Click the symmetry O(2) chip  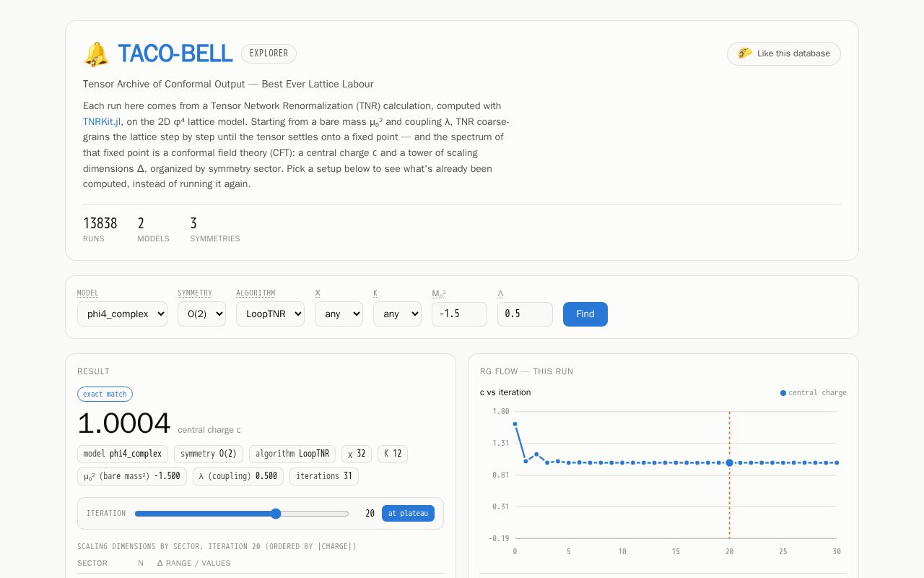[x=209, y=454]
